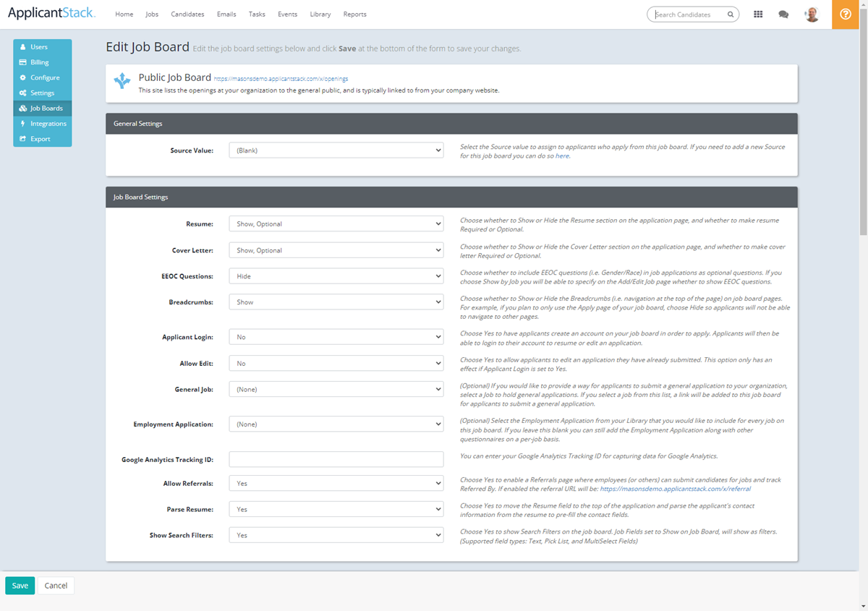Image resolution: width=868 pixels, height=611 pixels.
Task: Open the Library menu item
Action: [320, 14]
